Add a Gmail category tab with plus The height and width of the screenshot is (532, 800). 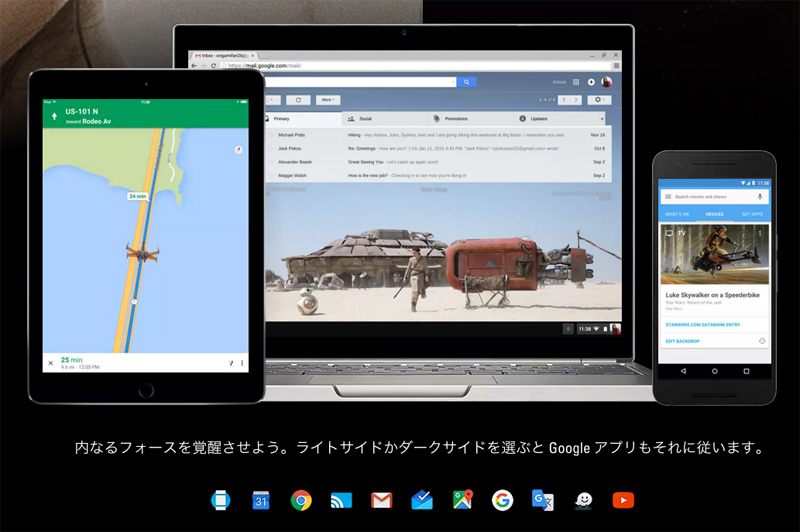click(602, 119)
